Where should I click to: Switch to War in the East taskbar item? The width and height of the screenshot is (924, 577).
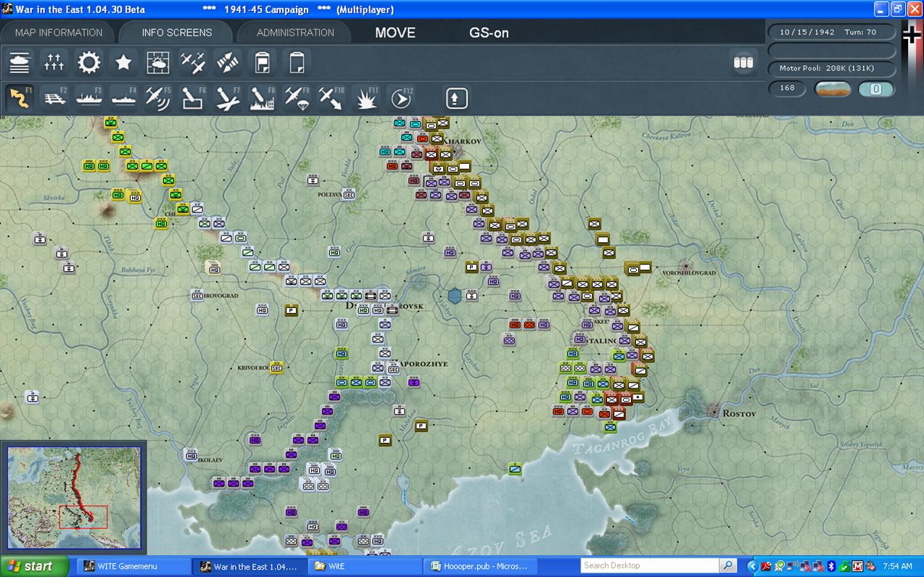point(249,566)
